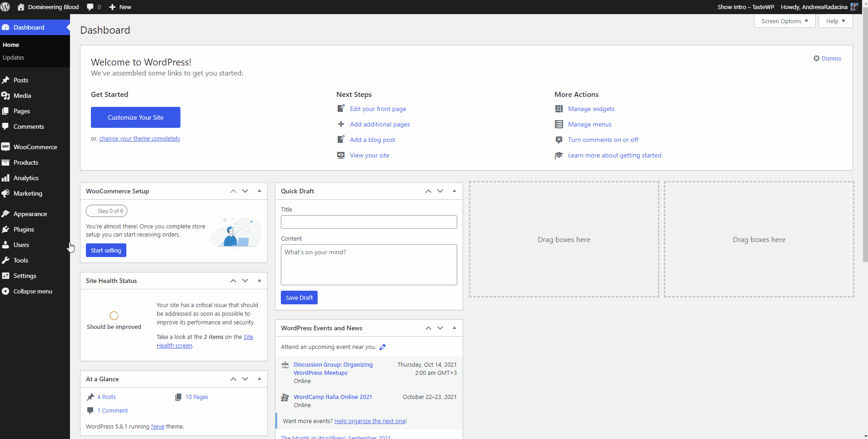Move Quick Draft box up
The height and width of the screenshot is (439, 868).
pyautogui.click(x=428, y=191)
